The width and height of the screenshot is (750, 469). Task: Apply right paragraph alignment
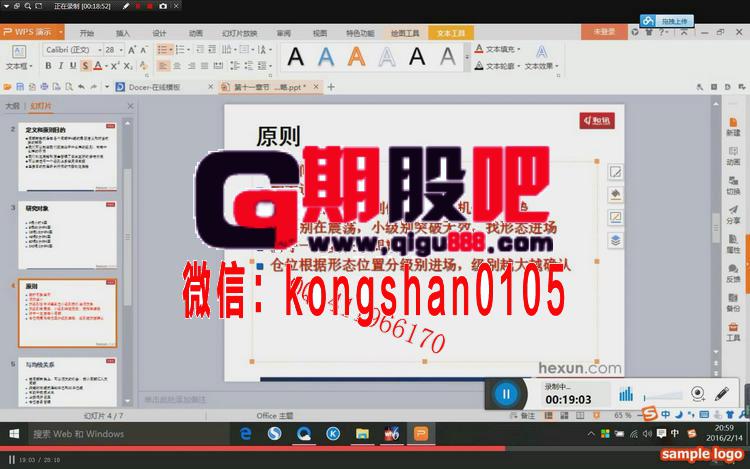(191, 65)
